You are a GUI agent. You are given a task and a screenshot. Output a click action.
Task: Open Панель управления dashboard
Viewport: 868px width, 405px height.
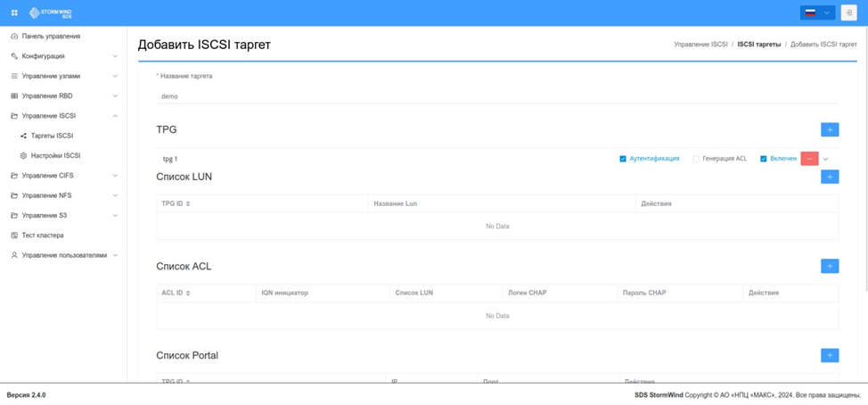coord(51,36)
